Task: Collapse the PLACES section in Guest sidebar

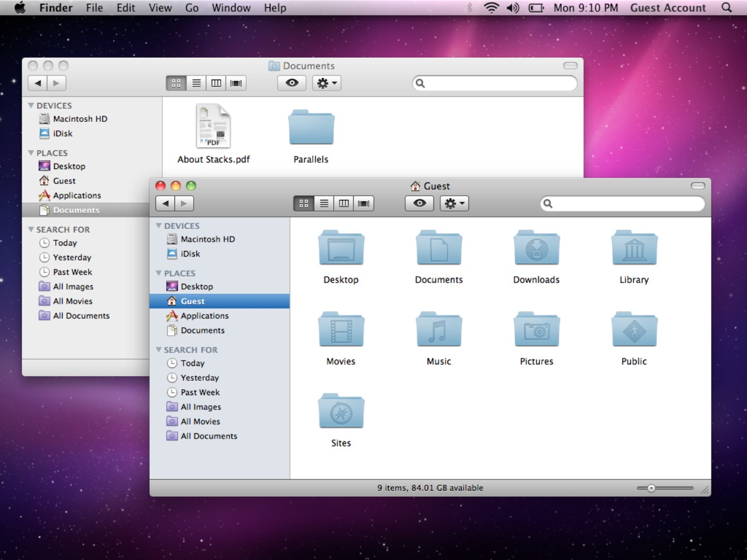Action: [159, 273]
